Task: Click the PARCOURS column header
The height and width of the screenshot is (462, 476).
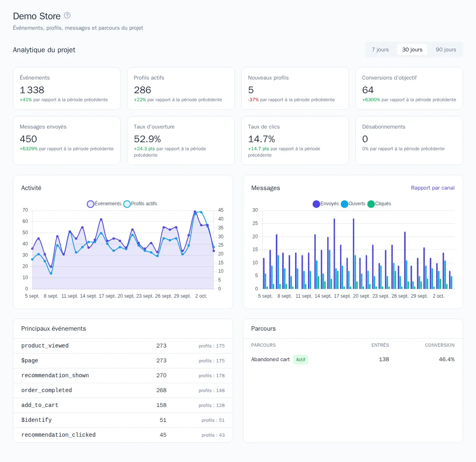Action: coord(263,345)
